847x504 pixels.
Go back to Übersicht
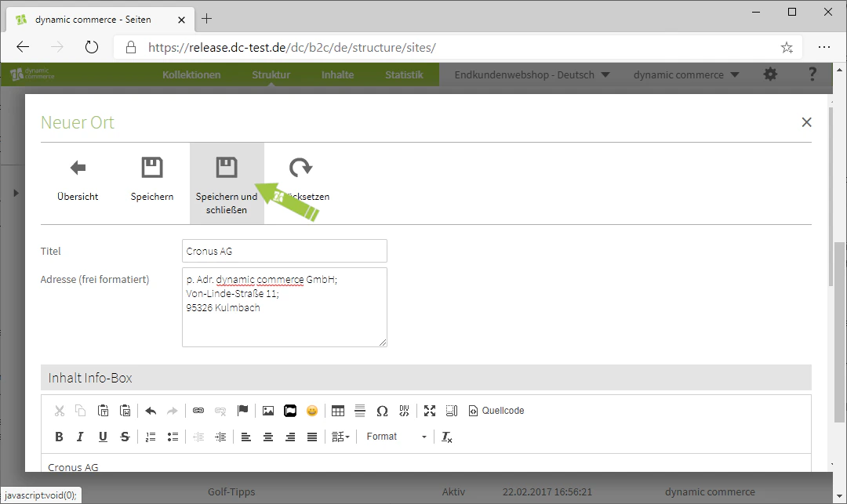pyautogui.click(x=78, y=183)
